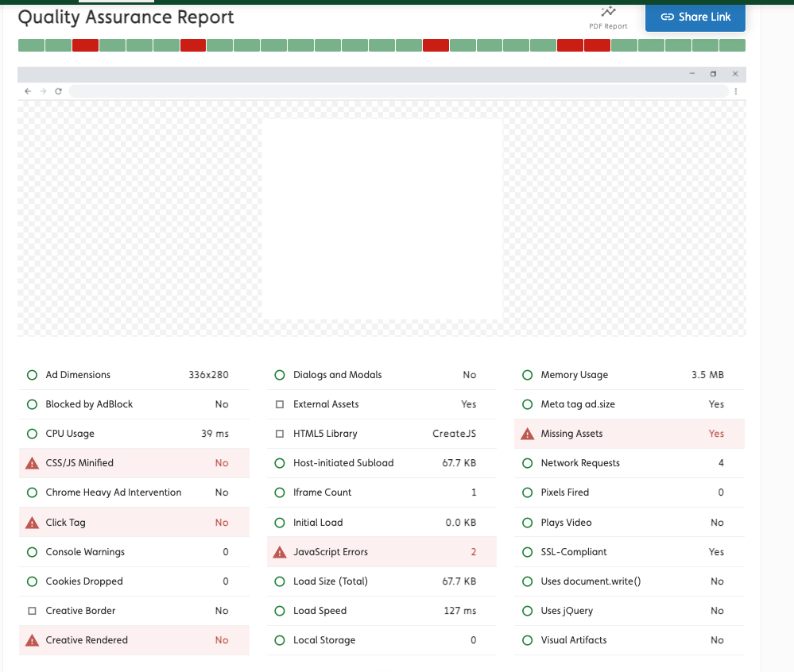Click the pass circle next to Ad Dimensions
Viewport: 794px width, 672px height.
tap(32, 374)
